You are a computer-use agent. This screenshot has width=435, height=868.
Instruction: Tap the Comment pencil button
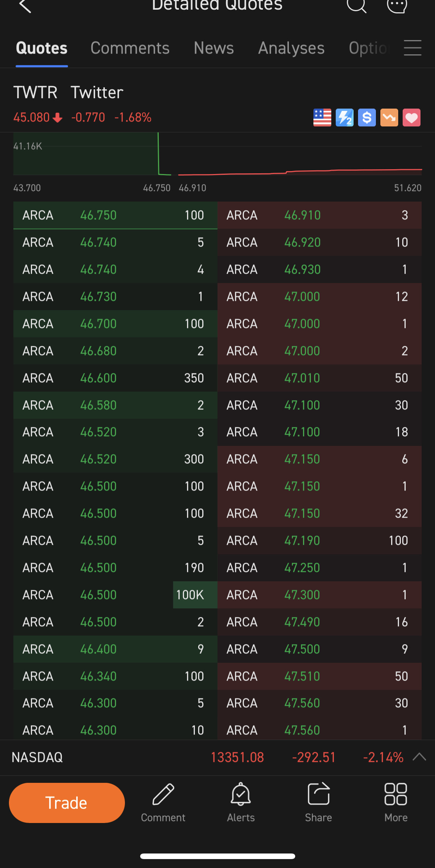coord(163,802)
